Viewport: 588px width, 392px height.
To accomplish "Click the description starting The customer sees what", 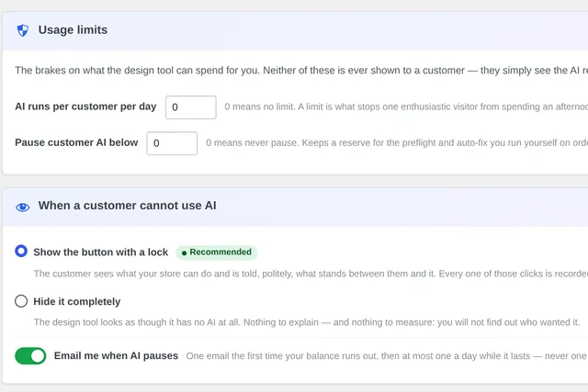I will (x=311, y=274).
